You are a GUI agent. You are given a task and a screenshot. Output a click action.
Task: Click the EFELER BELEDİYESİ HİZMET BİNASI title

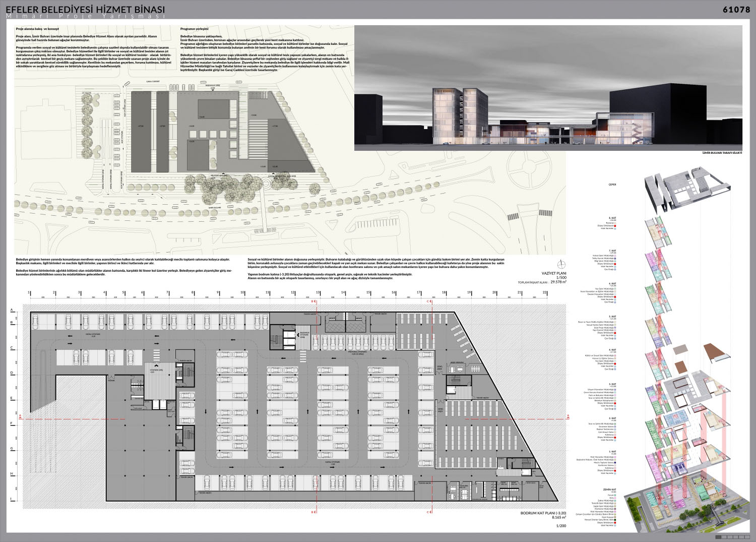85,9
